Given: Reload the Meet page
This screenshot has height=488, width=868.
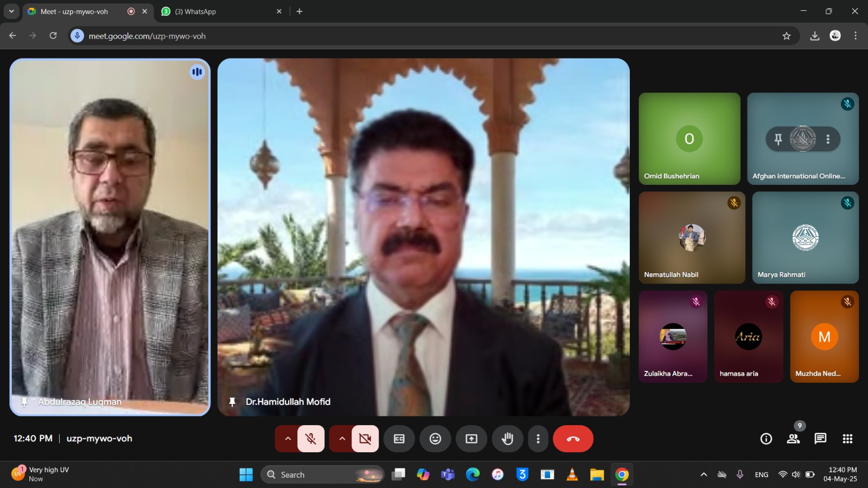Looking at the screenshot, I should (53, 36).
